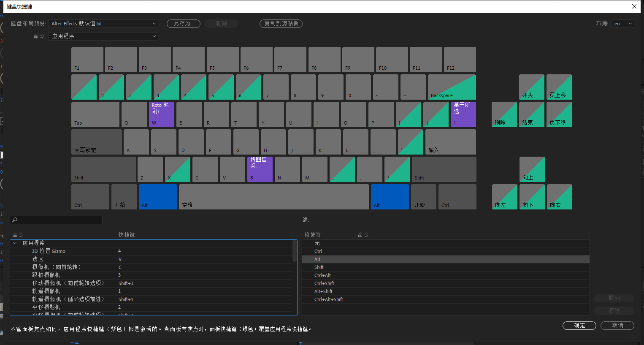The image size is (644, 345).
Task: Click the left Ctrl key
Action: (x=90, y=197)
